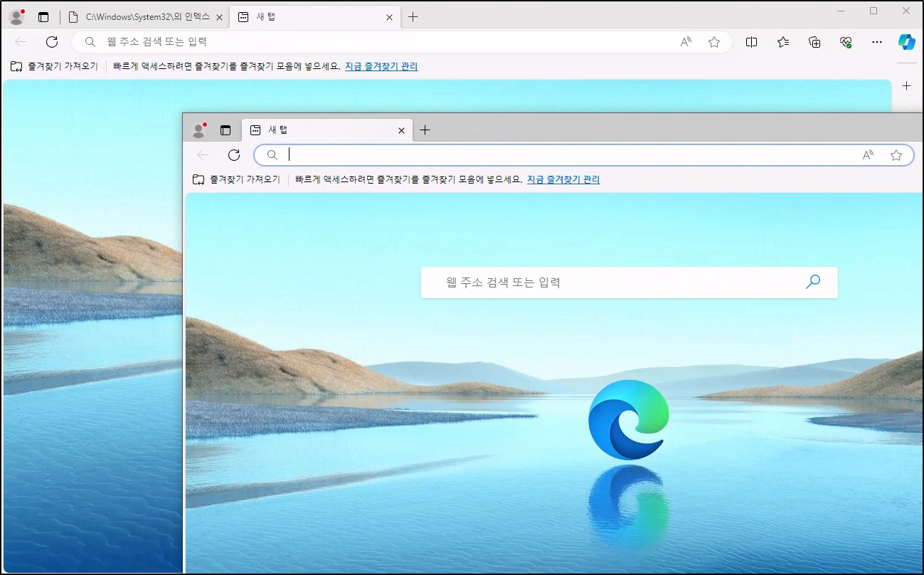Open the tab actions menu in the front window

[x=225, y=130]
